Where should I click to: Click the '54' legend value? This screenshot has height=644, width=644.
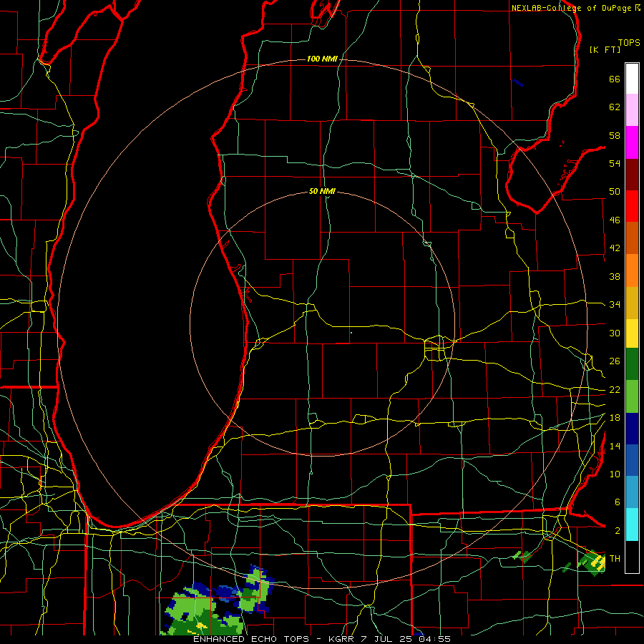pos(615,163)
